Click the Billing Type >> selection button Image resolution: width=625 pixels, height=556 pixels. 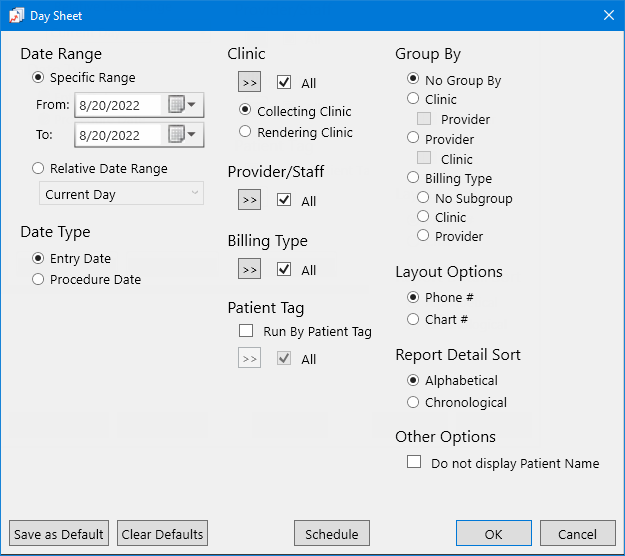click(250, 269)
